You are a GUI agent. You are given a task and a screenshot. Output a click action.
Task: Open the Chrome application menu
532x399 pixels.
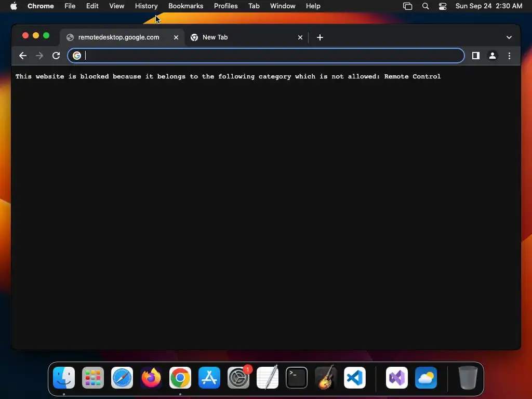41,6
